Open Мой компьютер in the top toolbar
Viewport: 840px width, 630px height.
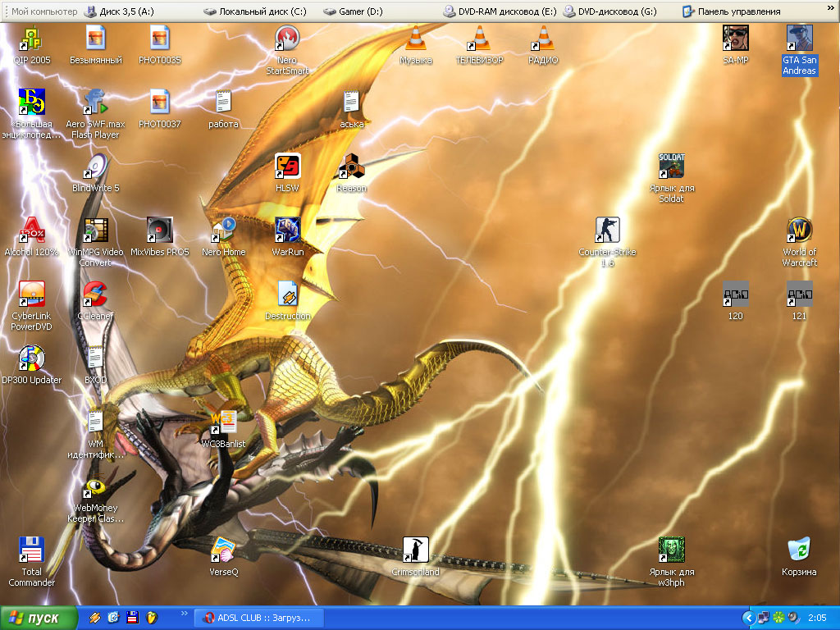pyautogui.click(x=44, y=11)
